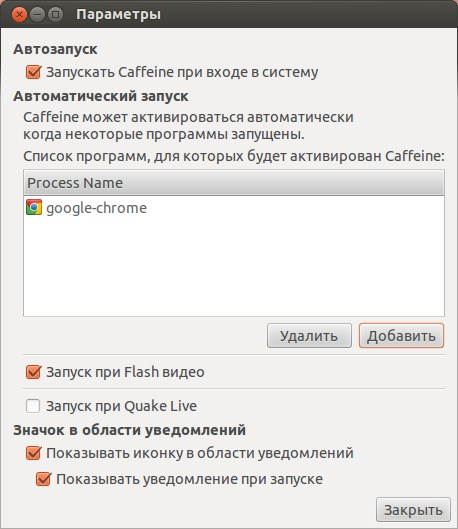Image resolution: width=458 pixels, height=529 pixels.
Task: Maximize the Параметры window
Action: click(56, 15)
